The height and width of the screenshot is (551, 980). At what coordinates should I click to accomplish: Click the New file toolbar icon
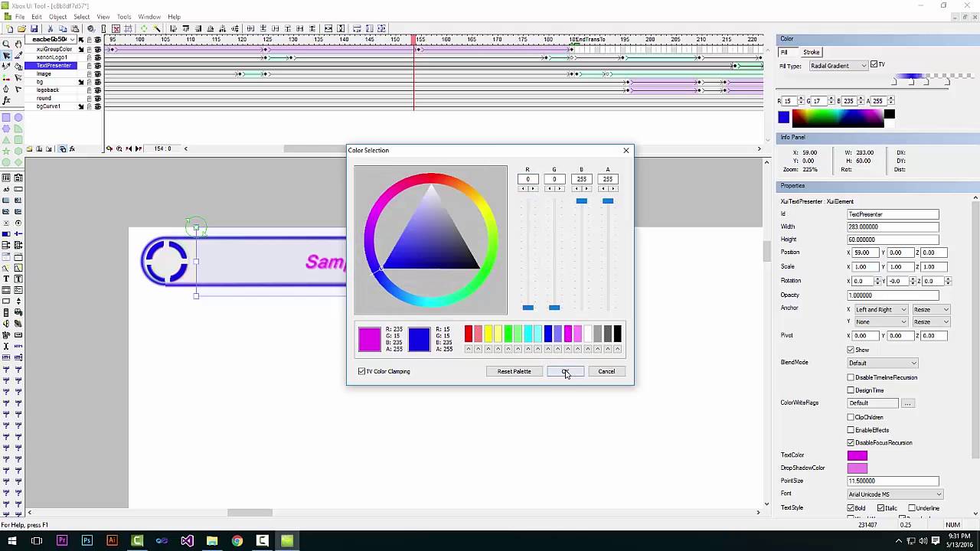click(10, 29)
